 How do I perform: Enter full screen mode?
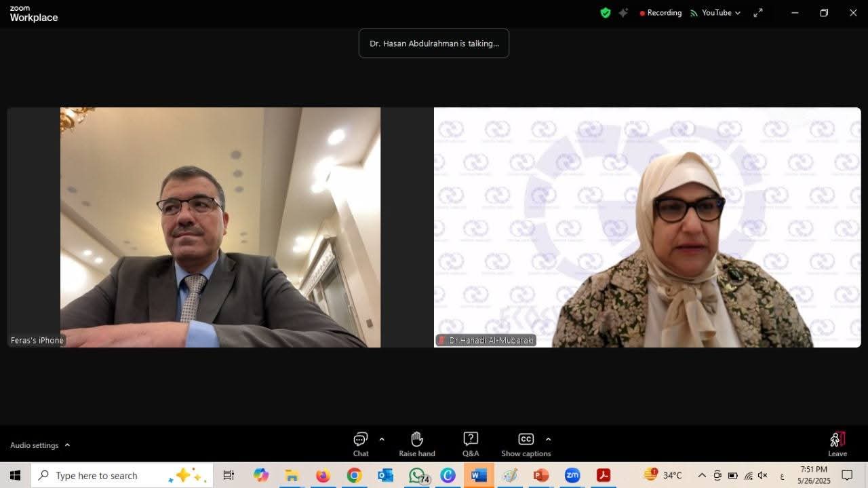758,13
